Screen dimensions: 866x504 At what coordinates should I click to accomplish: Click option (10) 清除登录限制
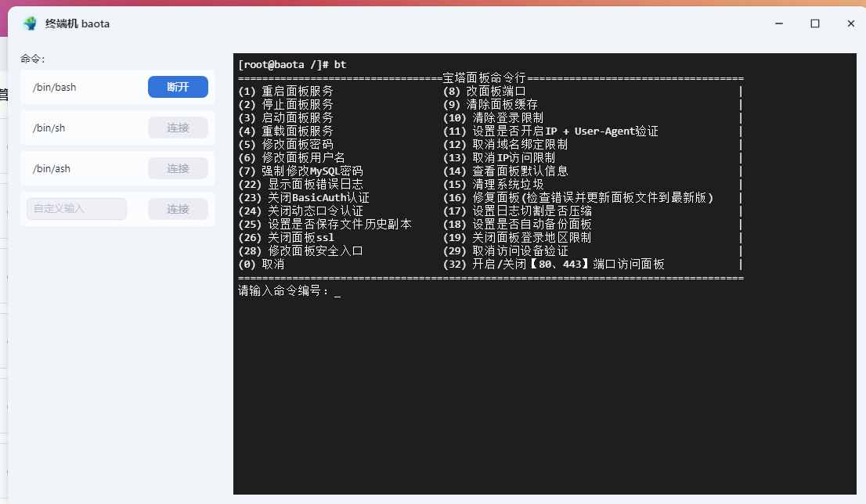click(493, 117)
